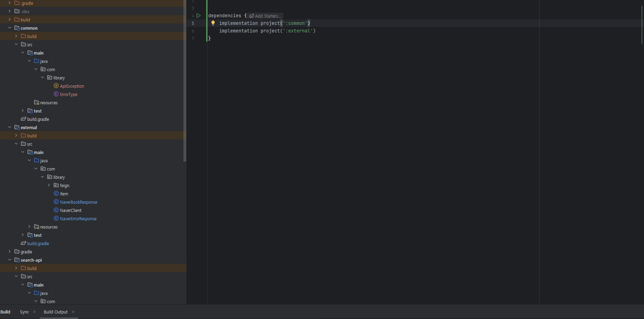644x319 pixels.
Task: Open the Item class file
Action: click(64, 194)
